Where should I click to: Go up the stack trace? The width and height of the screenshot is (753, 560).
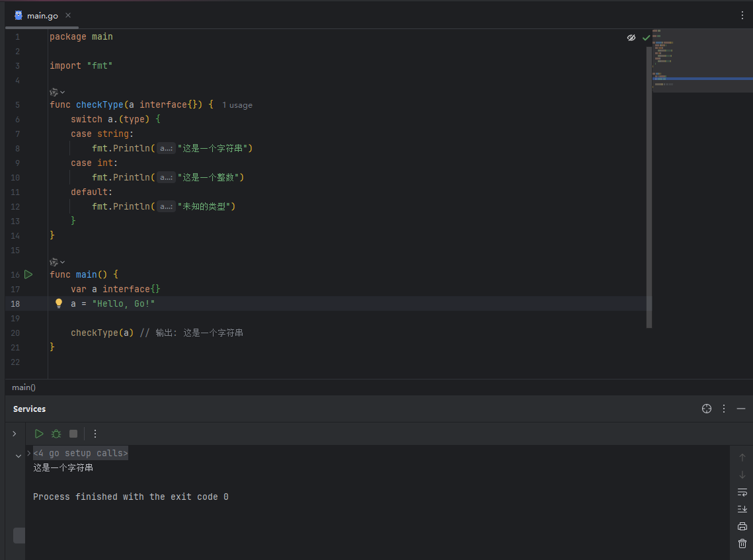tap(742, 458)
